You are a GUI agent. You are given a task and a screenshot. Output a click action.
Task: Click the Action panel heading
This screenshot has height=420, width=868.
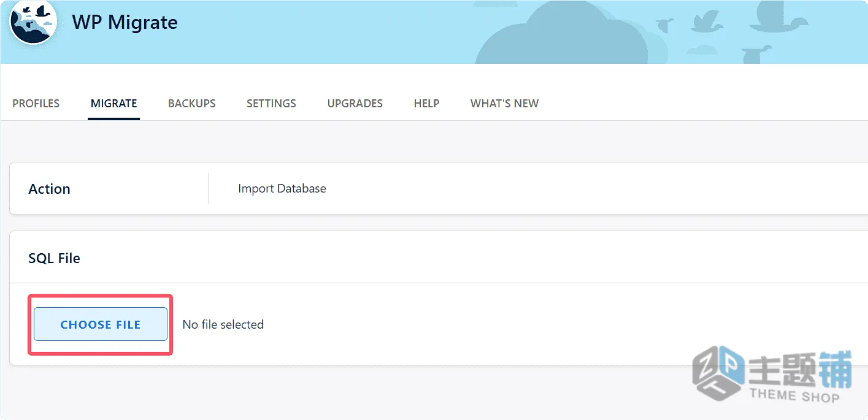[49, 189]
